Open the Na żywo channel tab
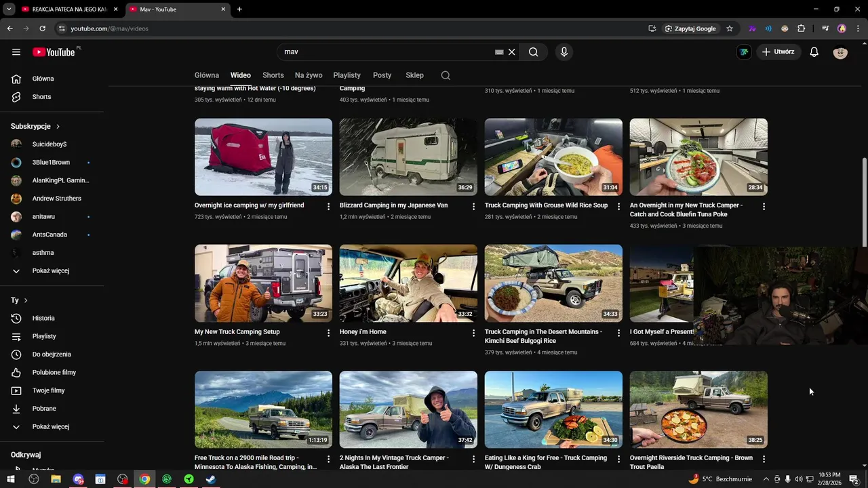 [309, 75]
